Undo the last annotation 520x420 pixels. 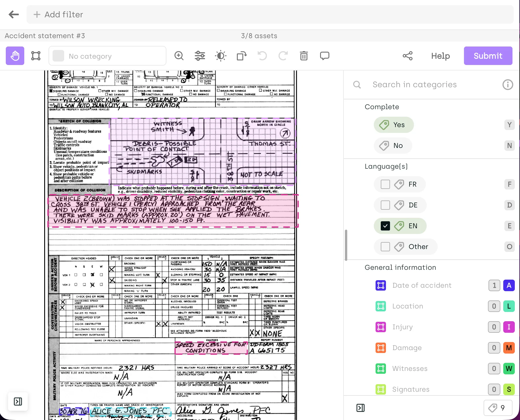click(262, 56)
